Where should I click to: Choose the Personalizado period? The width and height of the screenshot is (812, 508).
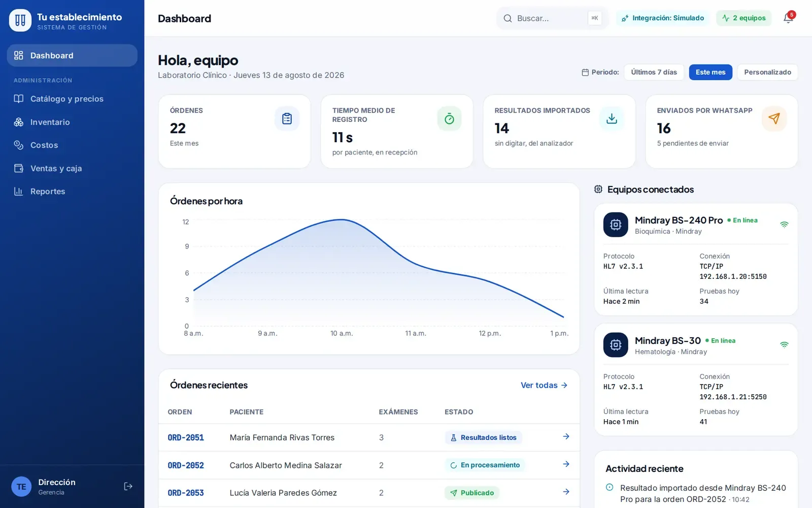tap(767, 72)
